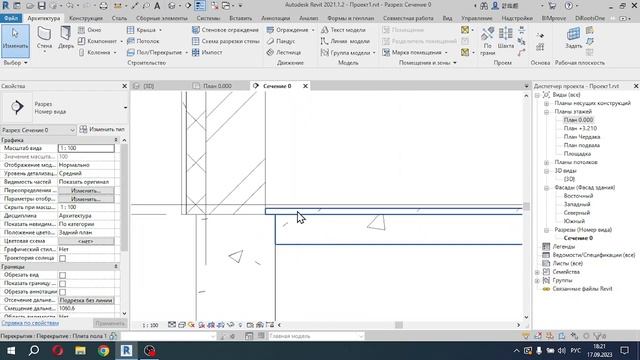Activate Текст модели (Model text) tool
The image size is (640, 360).
coord(343,30)
